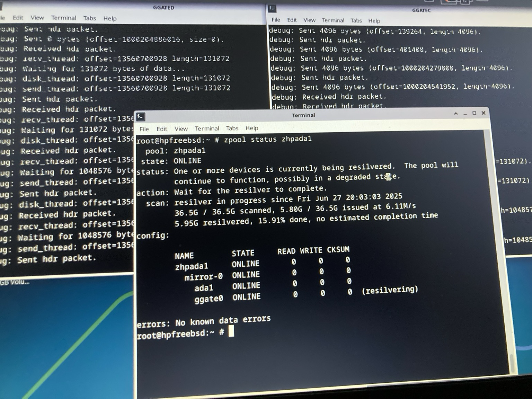Open the File menu in the GGATEC window
Image resolution: width=532 pixels, height=399 pixels.
[x=276, y=20]
